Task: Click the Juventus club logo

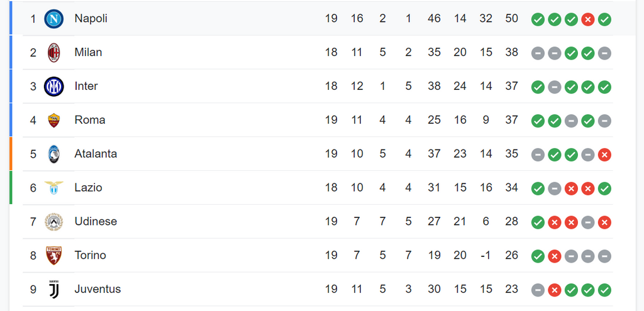Action: pos(54,289)
